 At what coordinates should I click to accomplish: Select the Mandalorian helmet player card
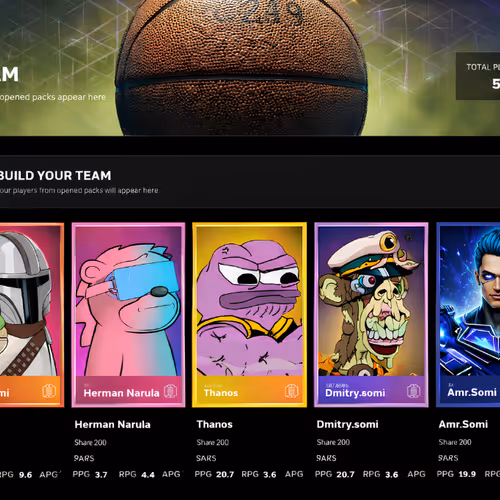point(32,315)
